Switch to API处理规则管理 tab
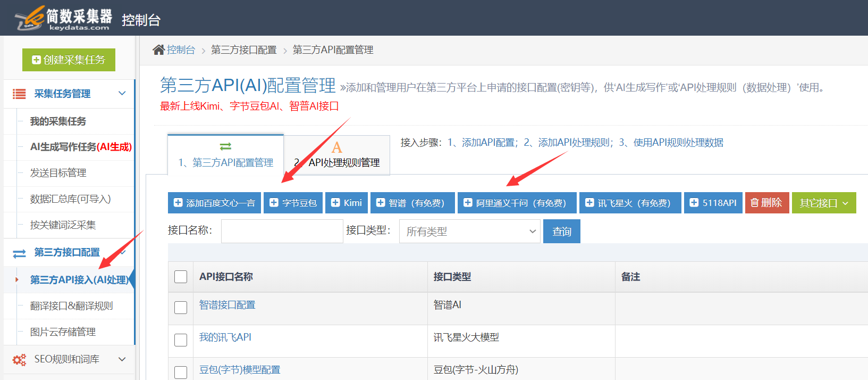Viewport: 868px width, 380px height. [x=337, y=155]
